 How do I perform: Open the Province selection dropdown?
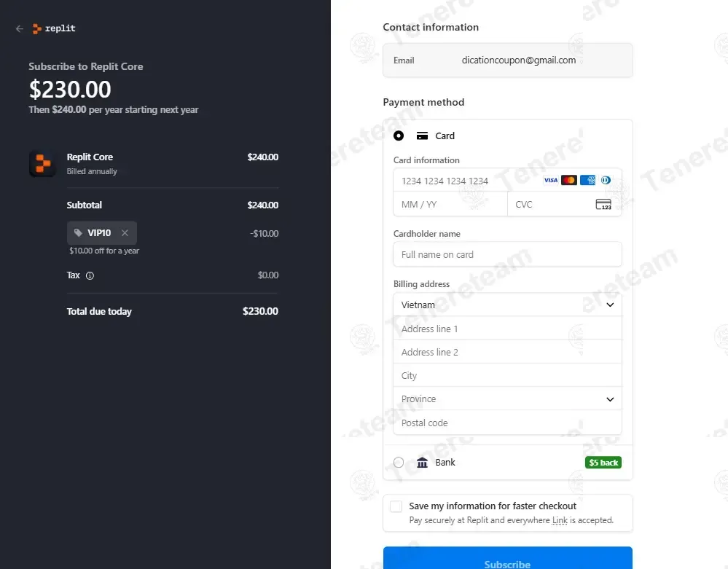click(507, 399)
